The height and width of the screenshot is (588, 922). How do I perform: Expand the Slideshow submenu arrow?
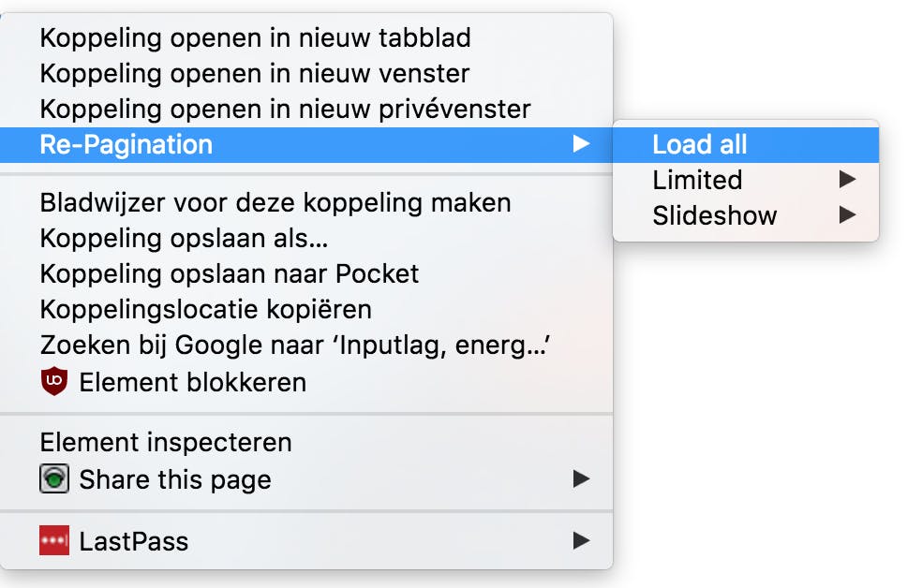coord(847,215)
